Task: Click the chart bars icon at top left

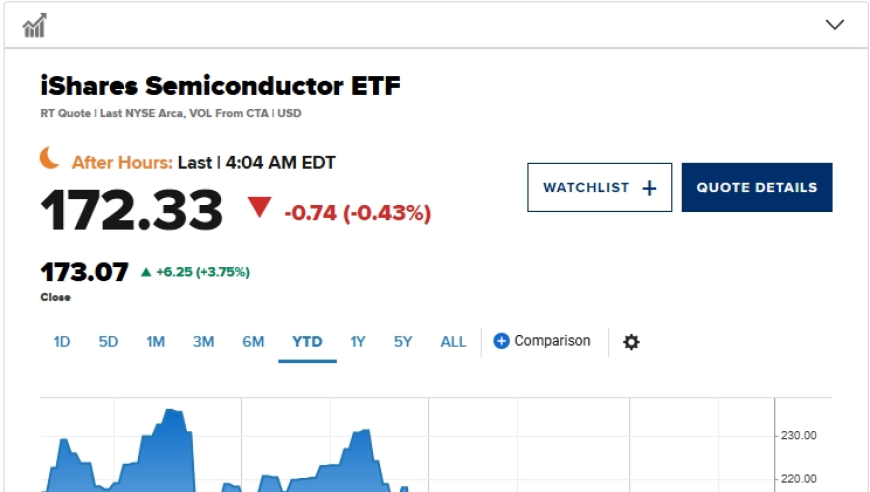Action: click(34, 26)
